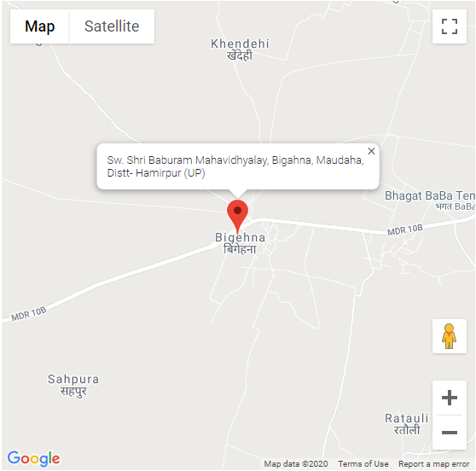Click the Khendehi village label
The width and height of the screenshot is (476, 471).
[x=240, y=49]
